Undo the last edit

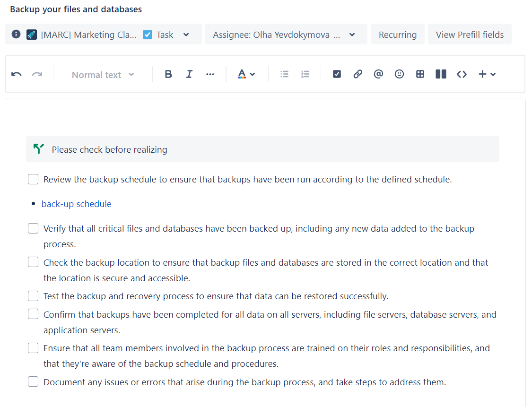[x=16, y=74]
